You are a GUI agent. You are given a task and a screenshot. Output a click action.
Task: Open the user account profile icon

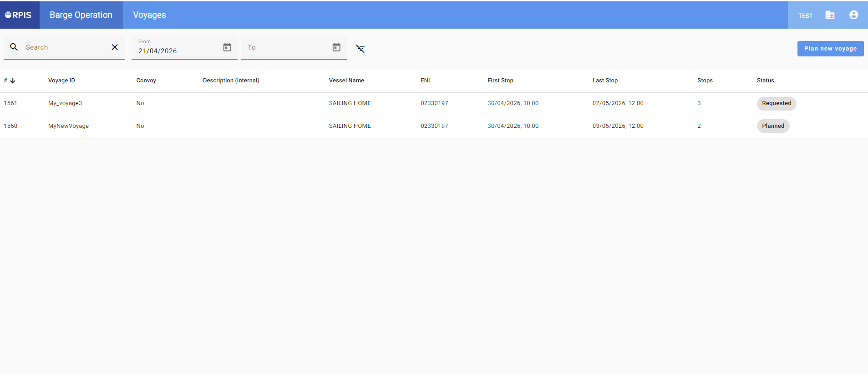tap(853, 15)
